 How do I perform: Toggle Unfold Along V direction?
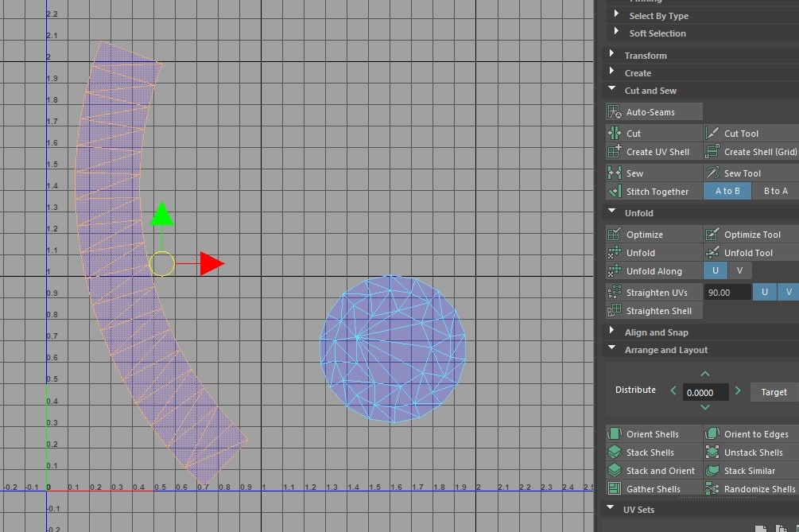pyautogui.click(x=739, y=270)
